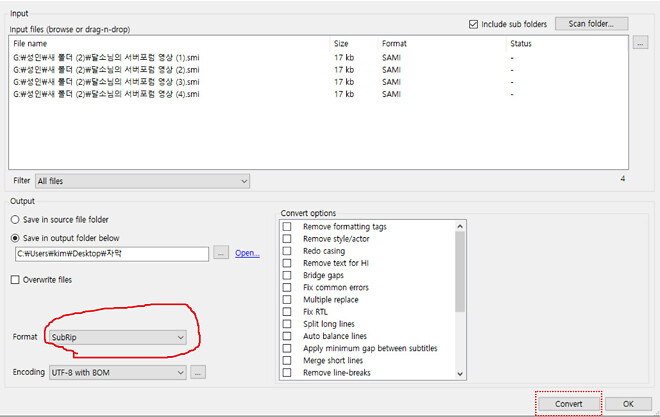This screenshot has width=660, height=417.
Task: Sort by Format column header
Action: pos(394,43)
